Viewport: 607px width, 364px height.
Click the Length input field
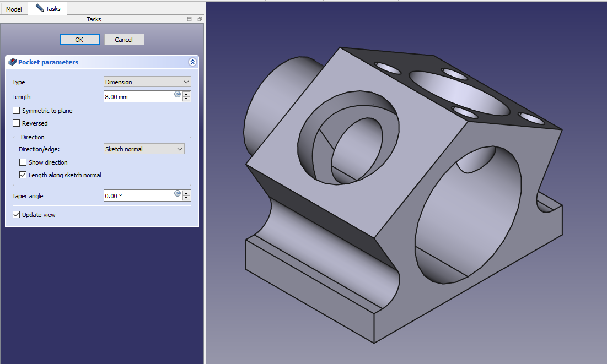(139, 96)
